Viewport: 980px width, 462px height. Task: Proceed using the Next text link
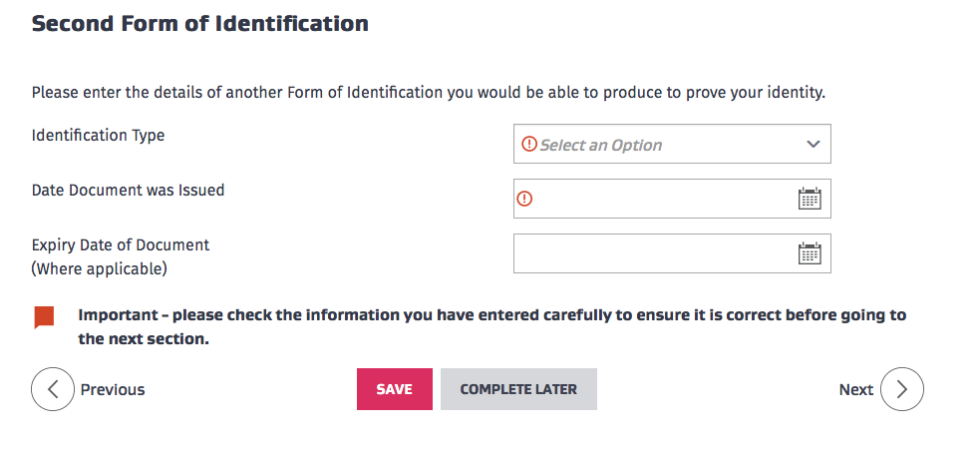(x=855, y=389)
